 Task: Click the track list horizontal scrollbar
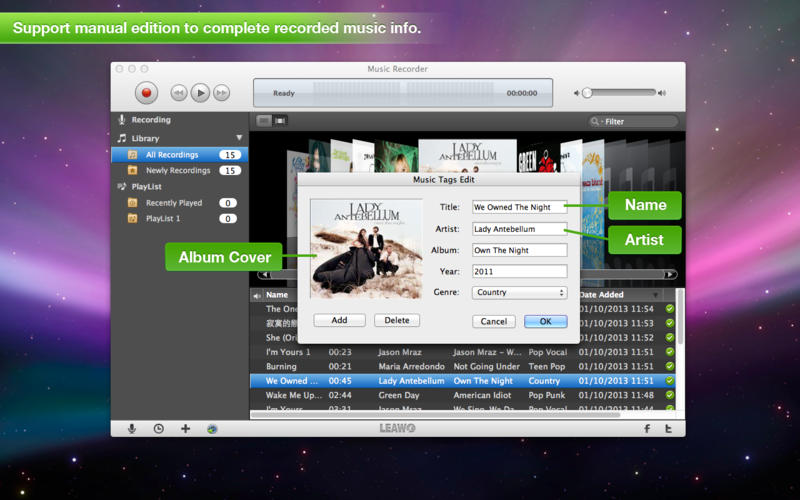point(435,415)
